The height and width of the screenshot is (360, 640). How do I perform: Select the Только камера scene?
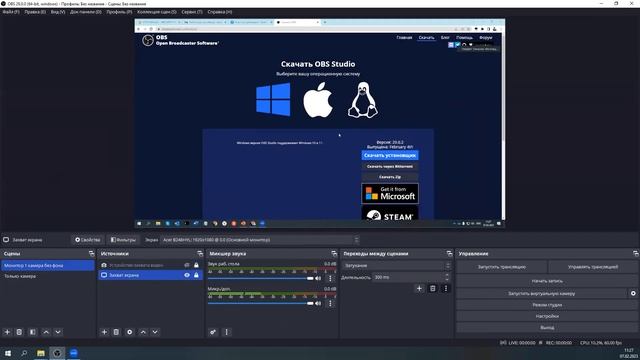(47, 276)
